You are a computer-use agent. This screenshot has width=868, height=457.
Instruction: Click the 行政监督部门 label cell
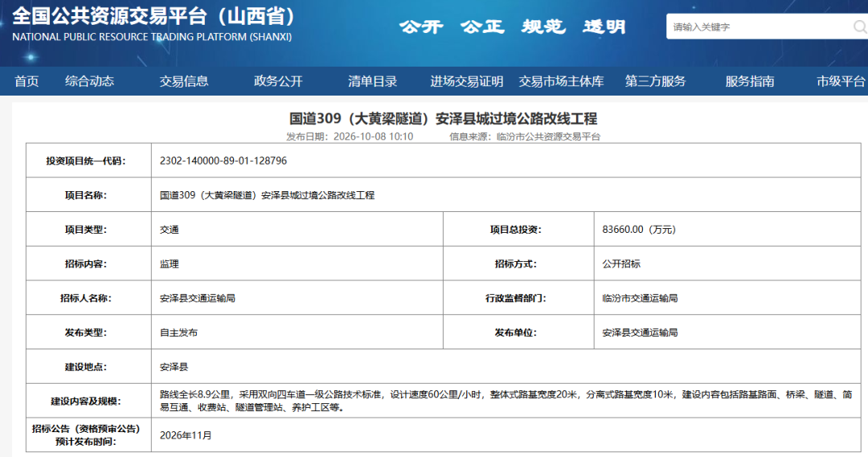coord(518,298)
